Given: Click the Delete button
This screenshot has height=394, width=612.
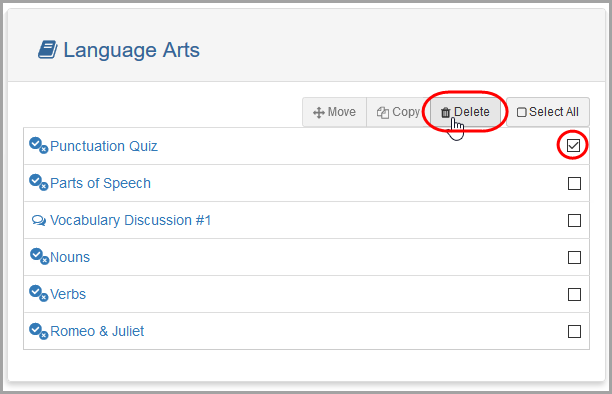Looking at the screenshot, I should [x=465, y=112].
